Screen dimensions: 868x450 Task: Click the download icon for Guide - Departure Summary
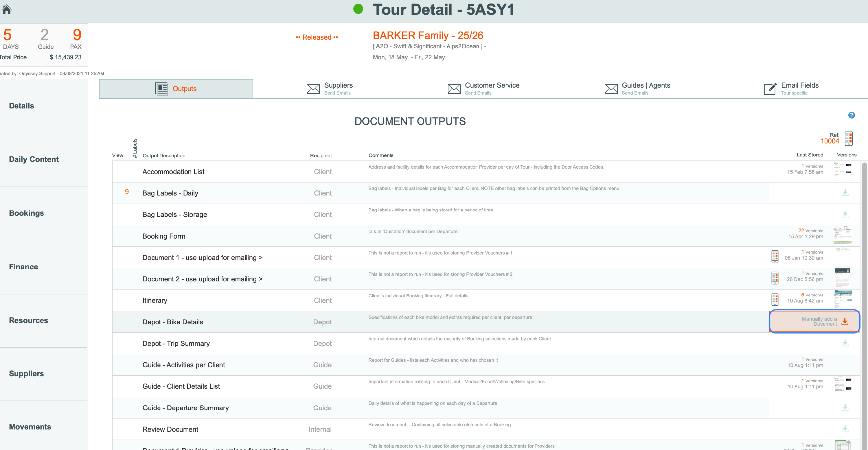845,407
